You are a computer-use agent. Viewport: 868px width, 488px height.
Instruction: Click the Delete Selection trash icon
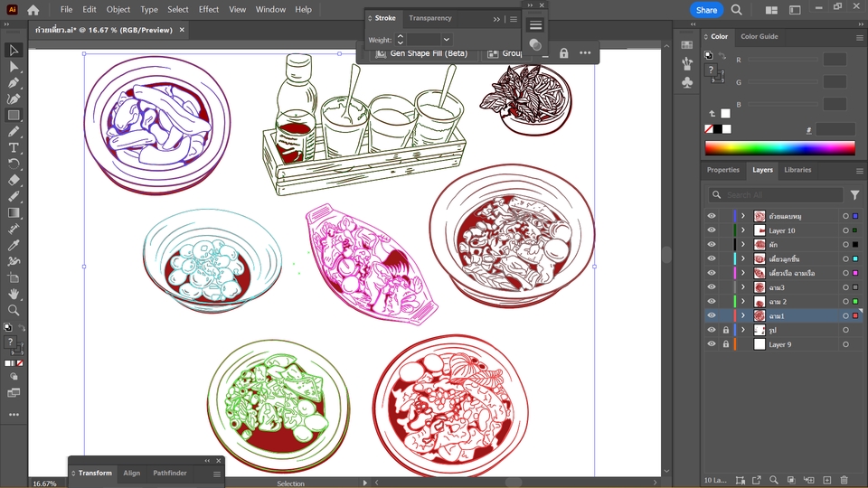[844, 480]
